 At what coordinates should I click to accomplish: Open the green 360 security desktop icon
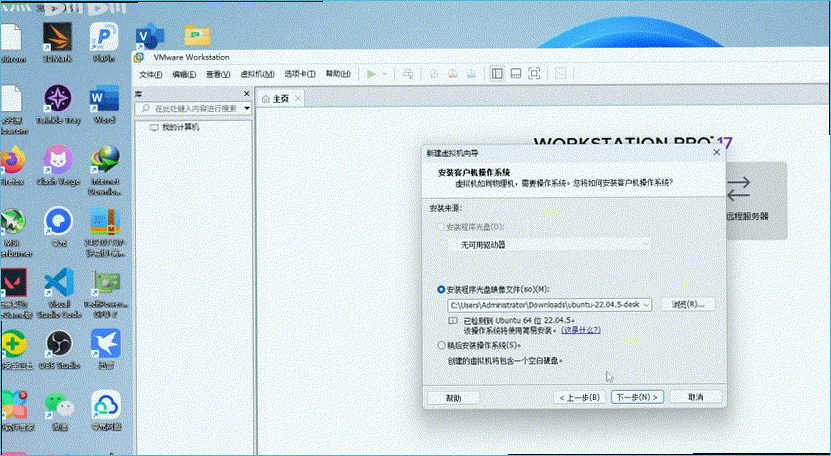15,350
